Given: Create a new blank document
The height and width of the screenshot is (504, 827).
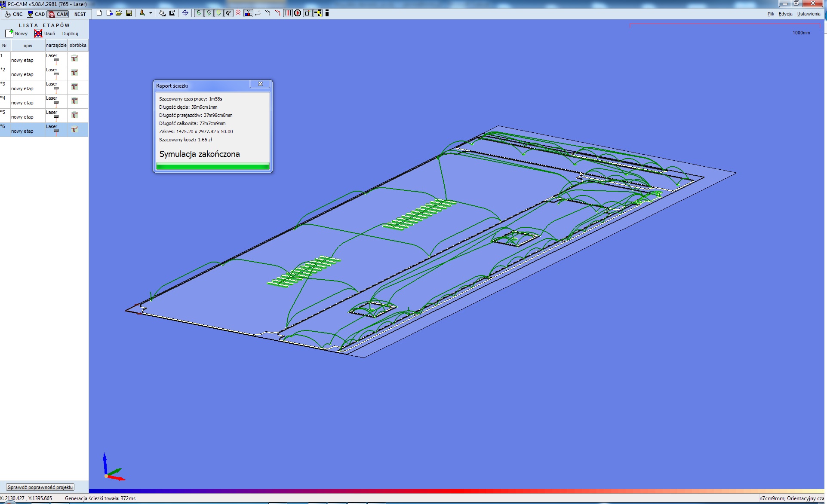Looking at the screenshot, I should coord(99,13).
